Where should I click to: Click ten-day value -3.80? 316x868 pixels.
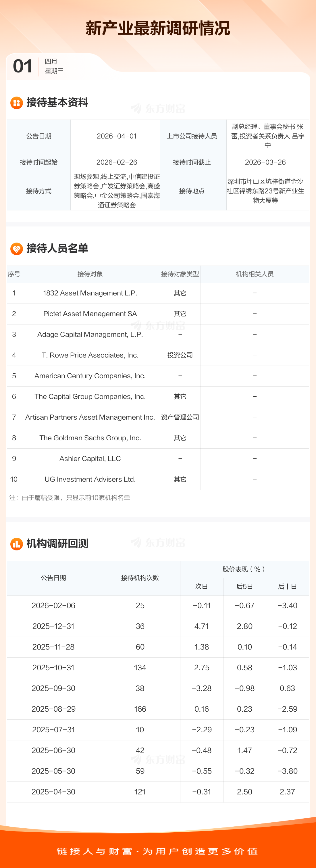coord(287,771)
